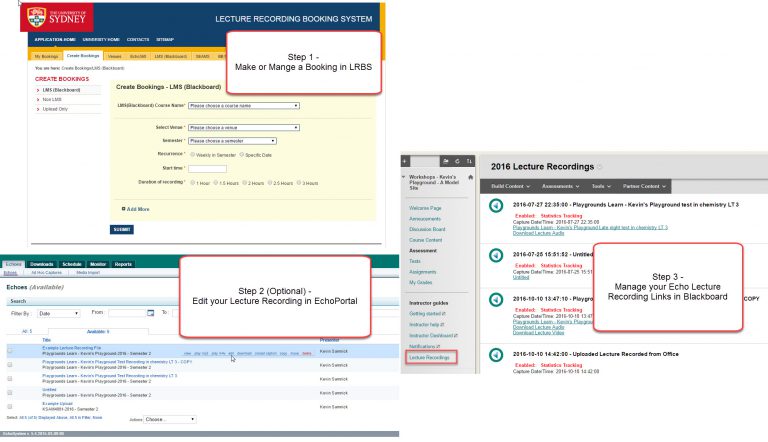Click the delete action for Example Lecture Recording
Viewport: 768px width, 442px height.
pyautogui.click(x=307, y=353)
